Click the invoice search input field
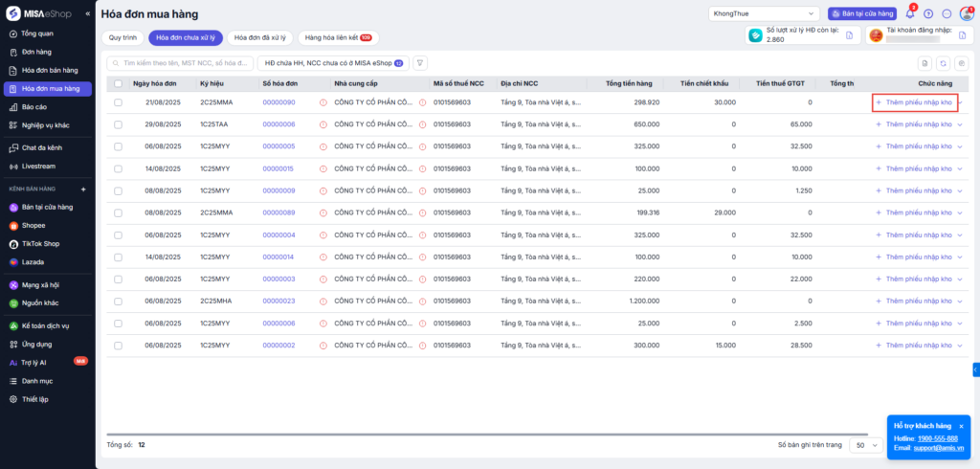The height and width of the screenshot is (469, 980). [180, 62]
